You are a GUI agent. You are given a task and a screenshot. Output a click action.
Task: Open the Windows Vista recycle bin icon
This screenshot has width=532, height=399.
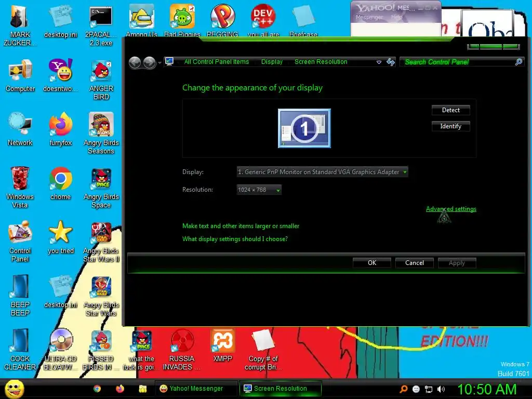pyautogui.click(x=20, y=187)
